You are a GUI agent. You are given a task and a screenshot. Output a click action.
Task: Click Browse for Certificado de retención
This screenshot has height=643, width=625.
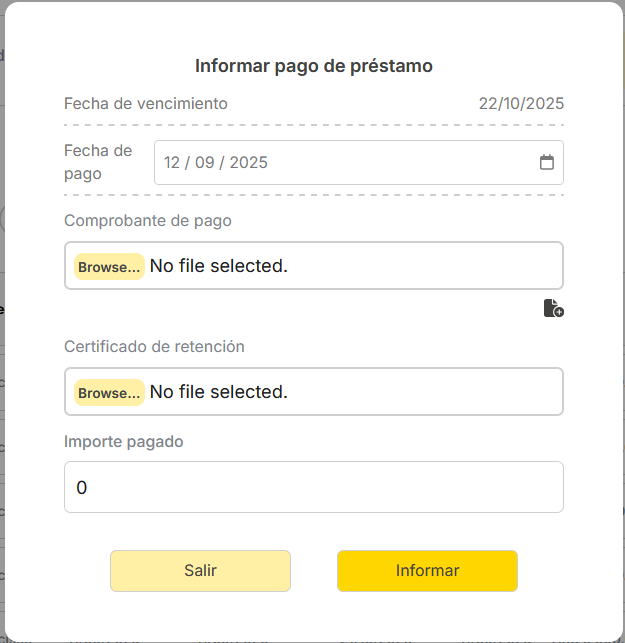click(x=109, y=392)
